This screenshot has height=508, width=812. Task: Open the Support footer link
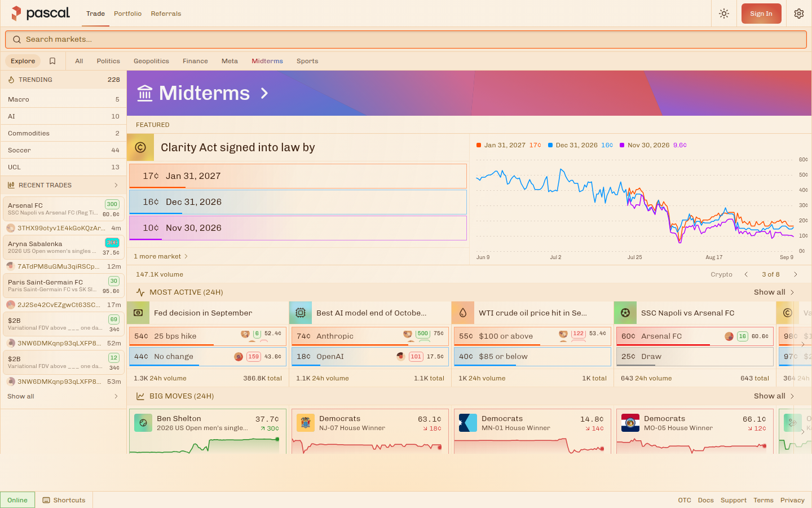point(733,500)
